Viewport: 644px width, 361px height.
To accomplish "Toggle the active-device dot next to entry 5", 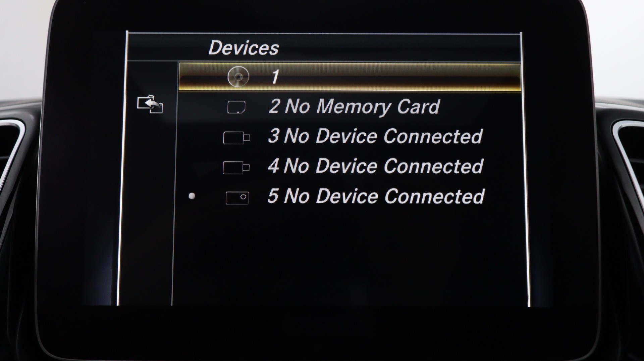I will point(192,196).
